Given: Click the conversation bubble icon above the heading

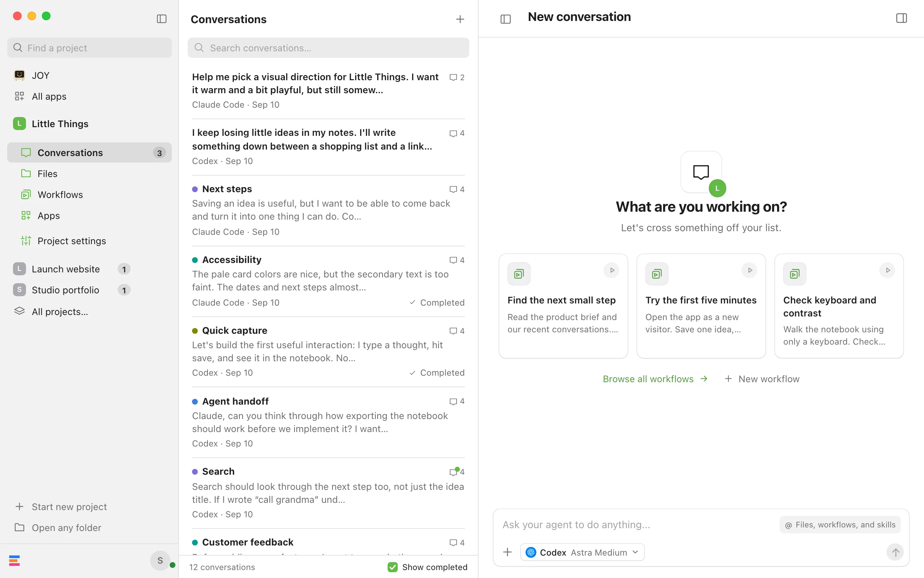Looking at the screenshot, I should pyautogui.click(x=701, y=172).
